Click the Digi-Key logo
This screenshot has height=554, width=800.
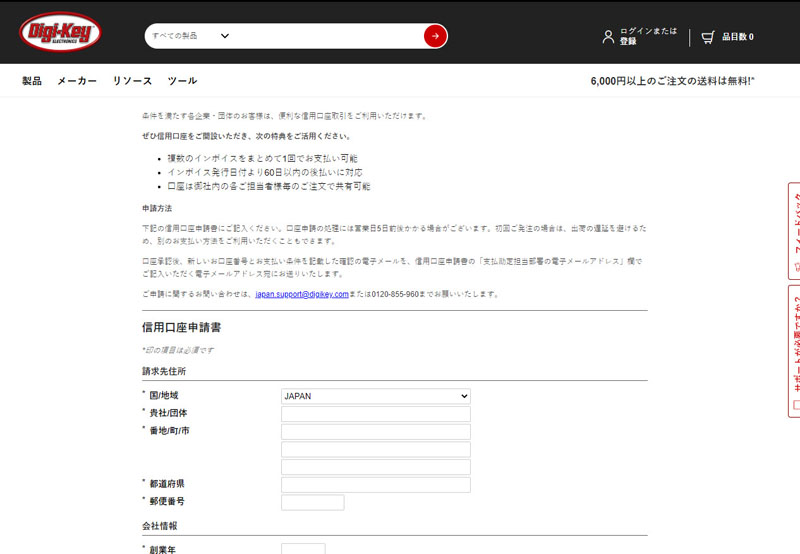(x=60, y=33)
